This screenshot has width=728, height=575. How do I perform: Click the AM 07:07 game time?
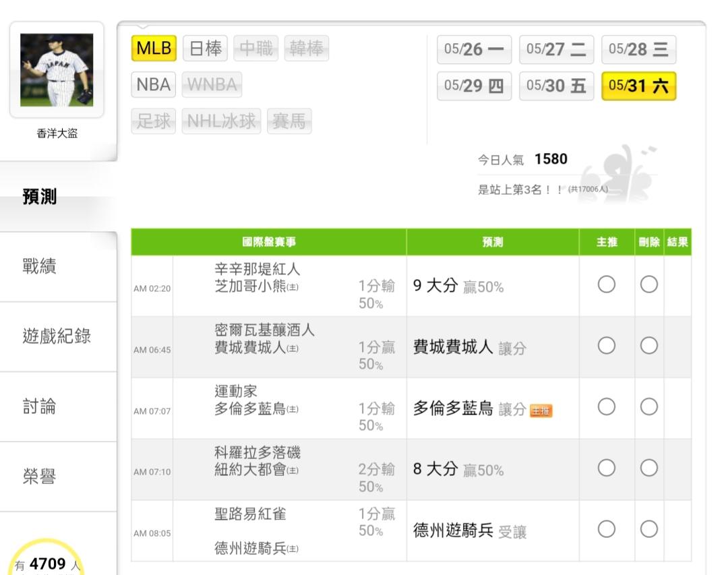click(152, 411)
